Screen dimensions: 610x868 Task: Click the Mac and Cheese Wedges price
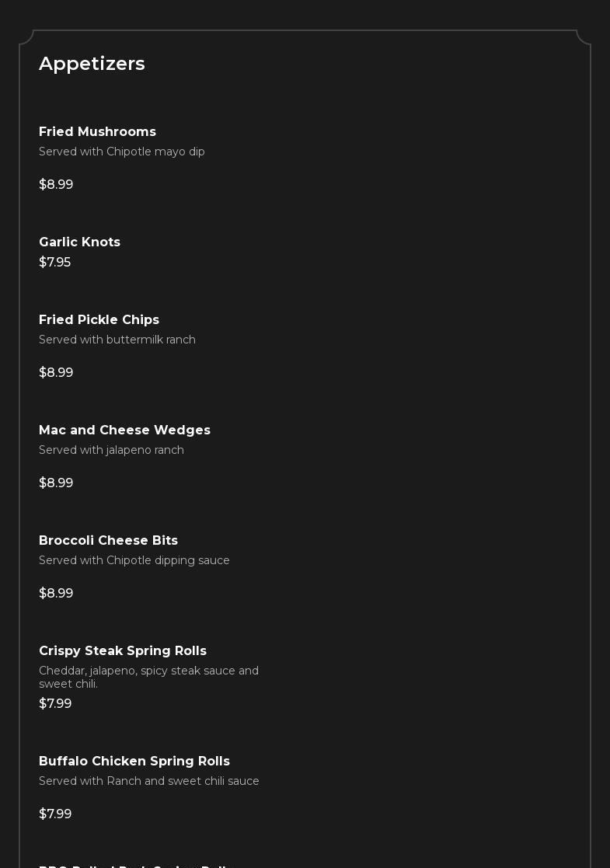(x=56, y=483)
